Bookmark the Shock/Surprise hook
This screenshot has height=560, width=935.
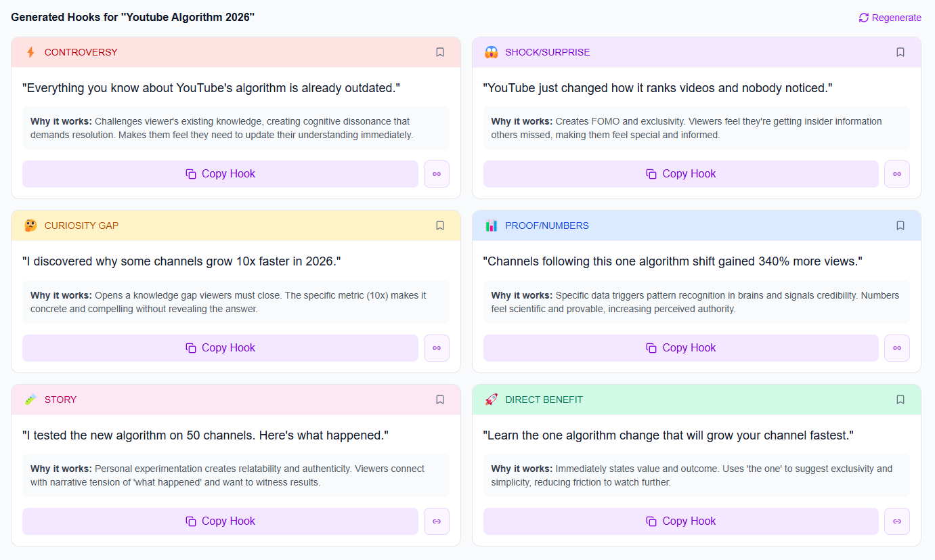click(900, 52)
